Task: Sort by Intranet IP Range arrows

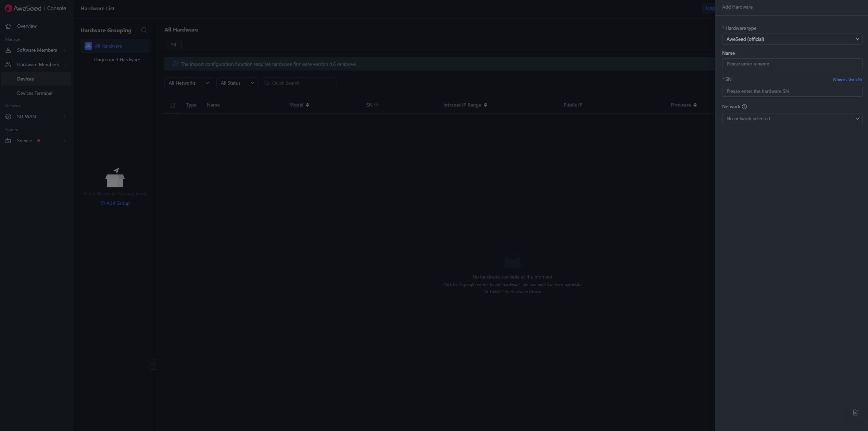Action: [486, 105]
